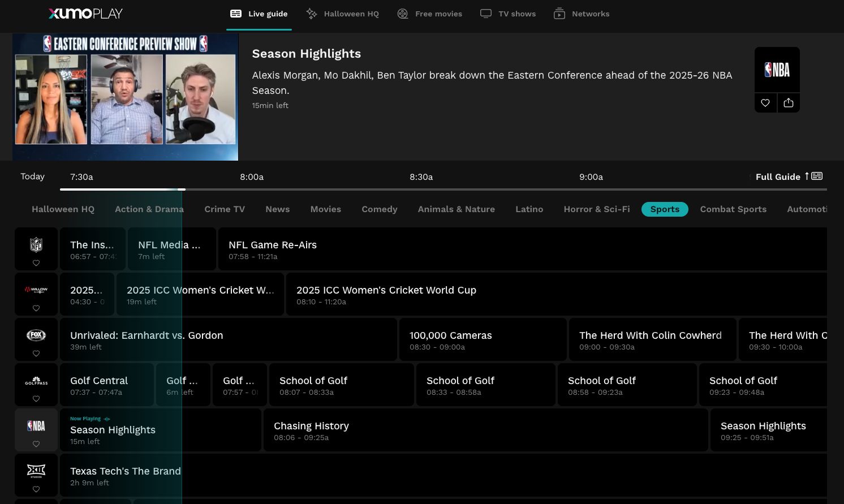Viewport: 844px width, 504px height.
Task: Open the NFL channel logo
Action: tap(36, 244)
